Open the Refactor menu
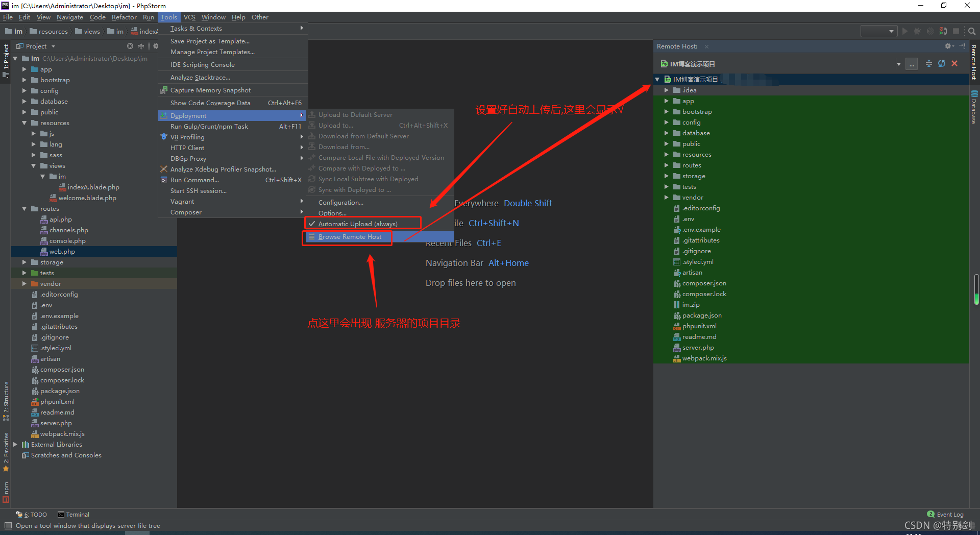This screenshot has width=980, height=535. point(124,17)
